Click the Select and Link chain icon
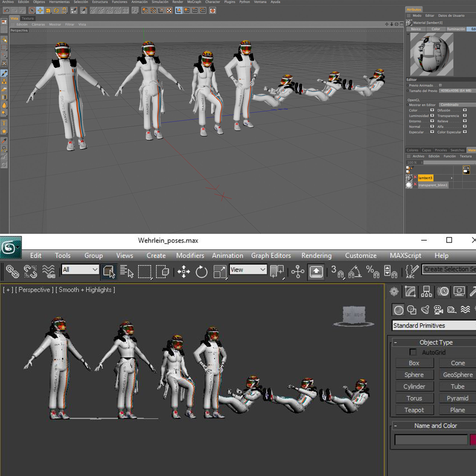This screenshot has height=476, width=476. click(12, 272)
